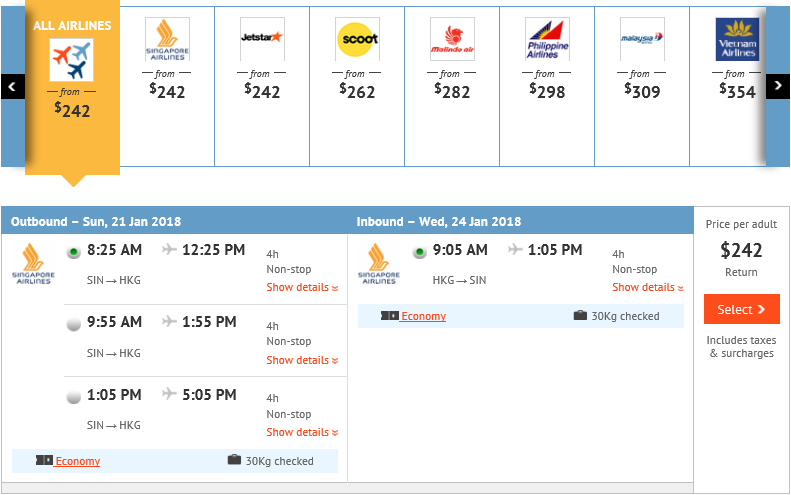Click the Singapore Airlines logo in carousel
The height and width of the screenshot is (495, 791).
click(167, 39)
